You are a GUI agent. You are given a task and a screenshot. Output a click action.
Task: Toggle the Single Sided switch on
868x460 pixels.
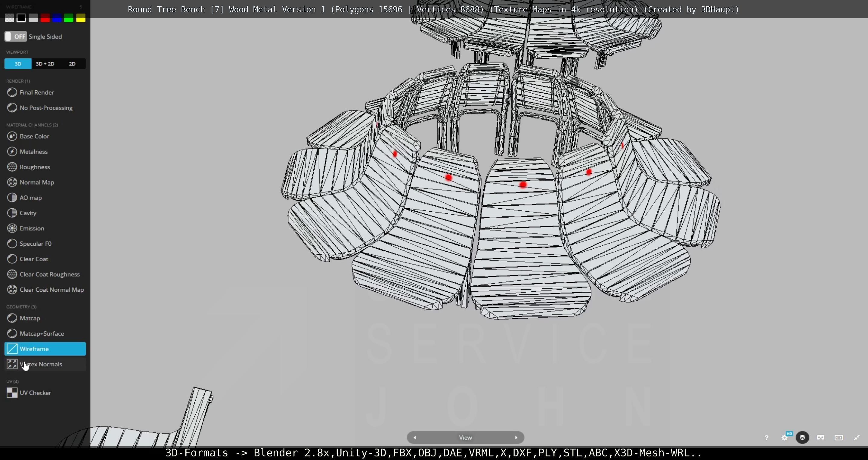click(x=16, y=36)
